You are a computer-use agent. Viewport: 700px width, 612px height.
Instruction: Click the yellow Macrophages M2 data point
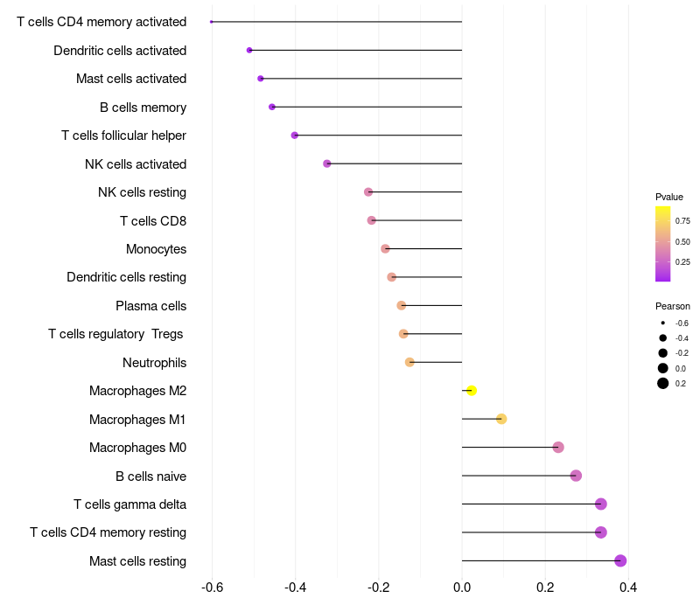(x=472, y=391)
